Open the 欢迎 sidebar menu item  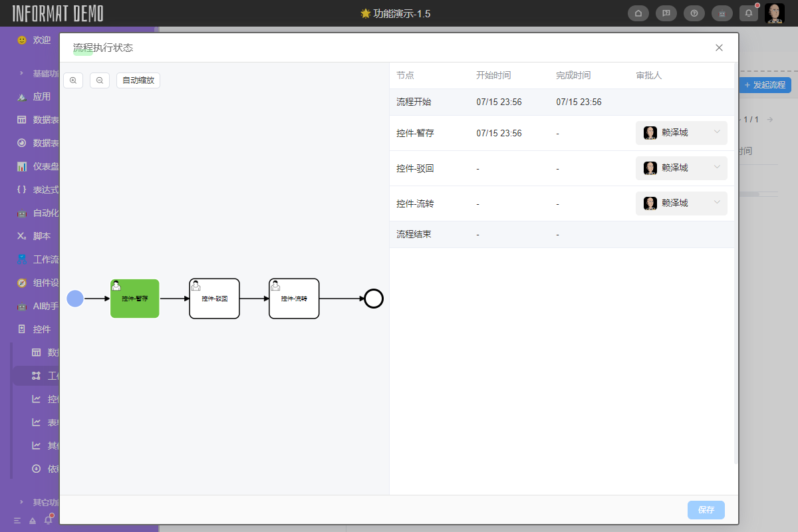pos(41,40)
